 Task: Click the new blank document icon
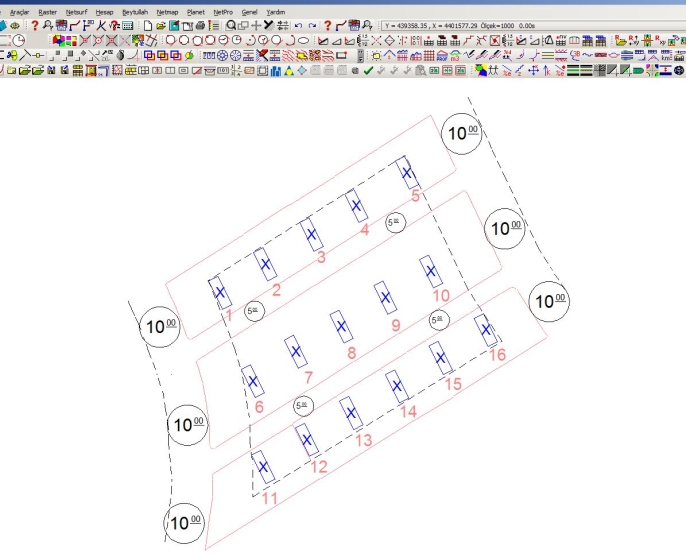coord(147,24)
